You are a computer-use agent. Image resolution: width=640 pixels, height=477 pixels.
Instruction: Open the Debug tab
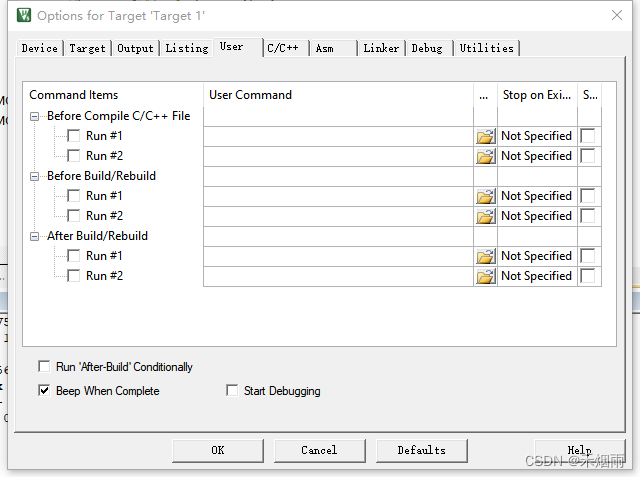[x=427, y=48]
